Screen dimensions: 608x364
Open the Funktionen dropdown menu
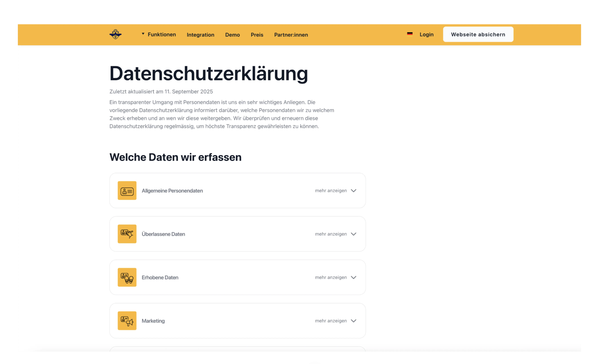pos(159,34)
